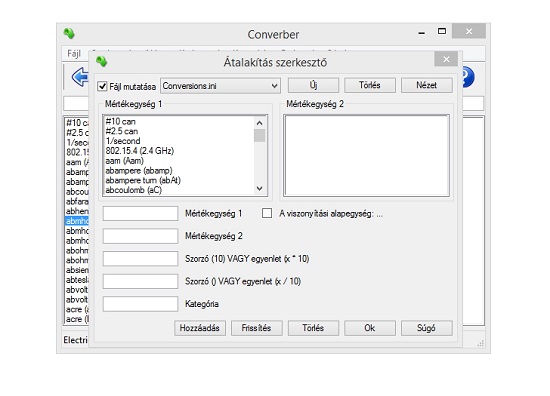Click the Mértékegység 2 input field

click(x=140, y=236)
